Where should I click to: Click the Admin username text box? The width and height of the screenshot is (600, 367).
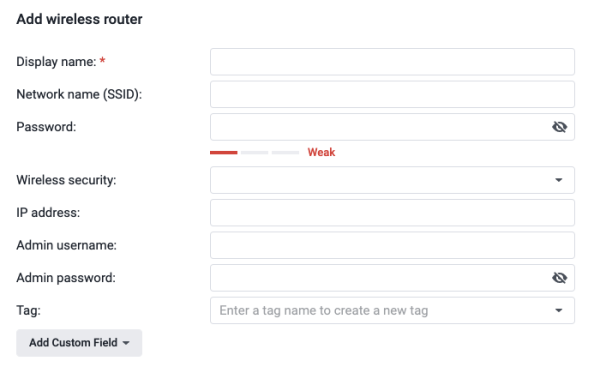pos(392,245)
